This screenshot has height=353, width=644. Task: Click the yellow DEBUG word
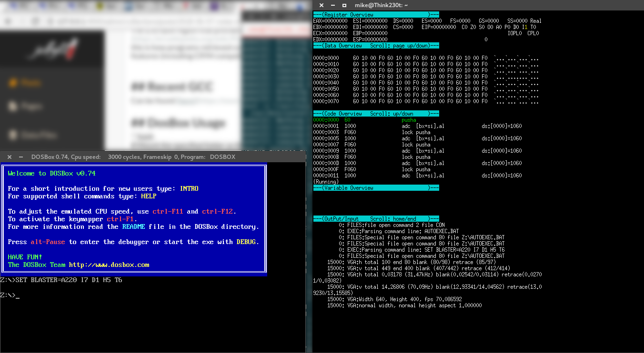coord(246,242)
